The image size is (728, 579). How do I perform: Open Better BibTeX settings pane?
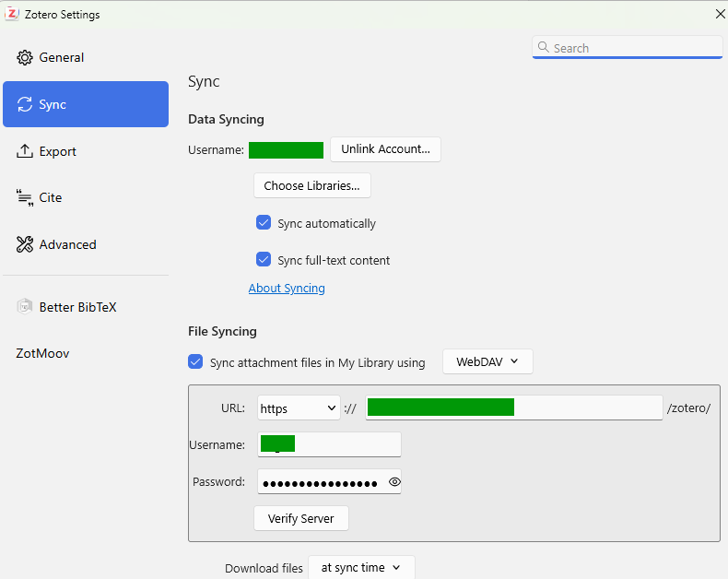click(x=86, y=307)
